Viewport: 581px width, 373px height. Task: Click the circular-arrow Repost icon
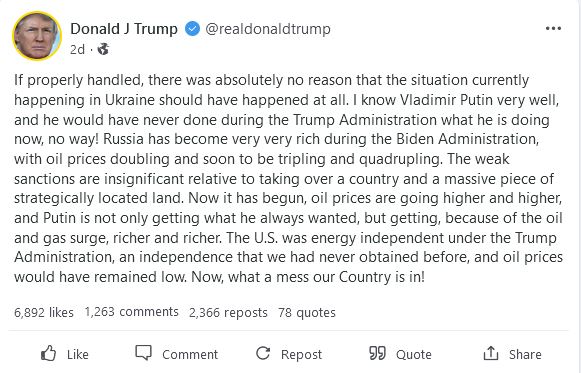[x=263, y=353]
